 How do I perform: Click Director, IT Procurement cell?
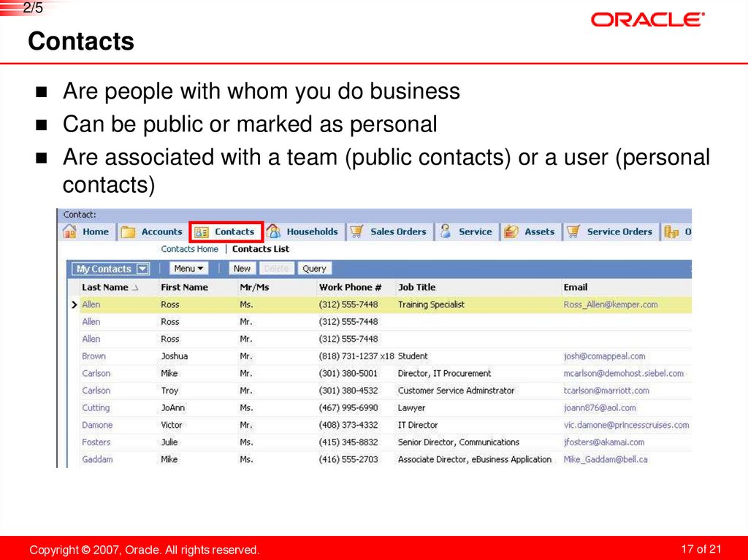tap(444, 374)
